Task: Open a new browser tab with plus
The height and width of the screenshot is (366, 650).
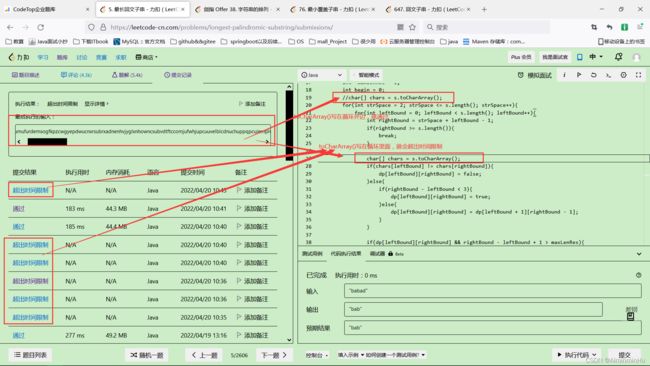Action: point(484,9)
